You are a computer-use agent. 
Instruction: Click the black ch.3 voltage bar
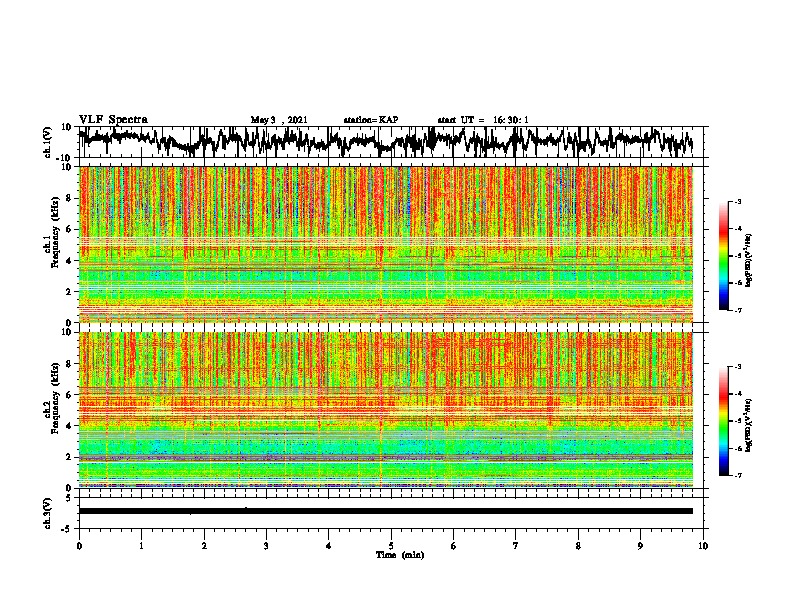click(x=386, y=511)
